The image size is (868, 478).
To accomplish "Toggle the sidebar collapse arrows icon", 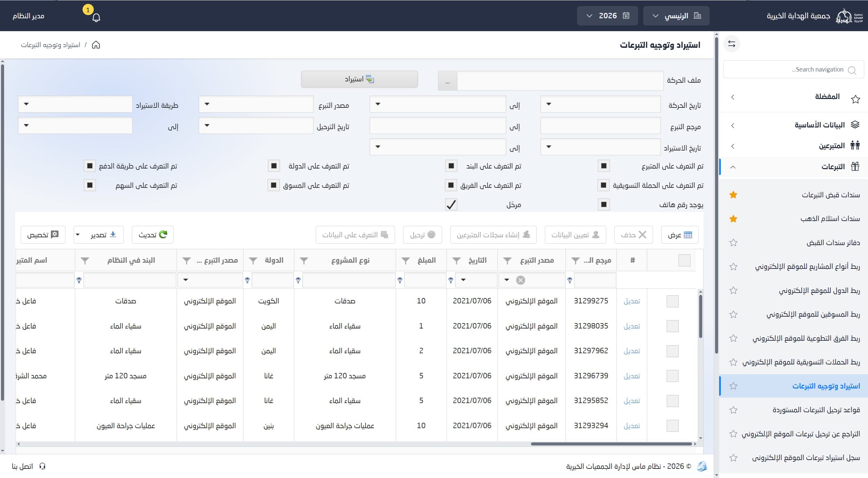I will coord(731,44).
